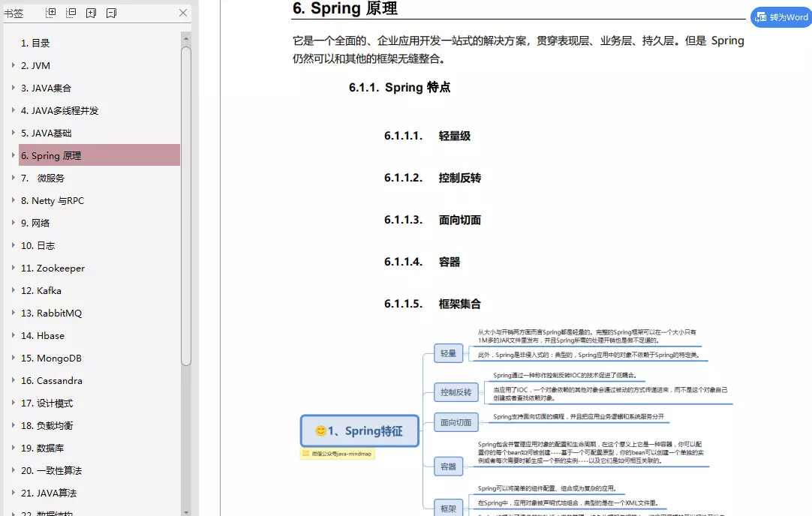Expand the 3. JAVA集合 bookmark arrow

[x=13, y=88]
